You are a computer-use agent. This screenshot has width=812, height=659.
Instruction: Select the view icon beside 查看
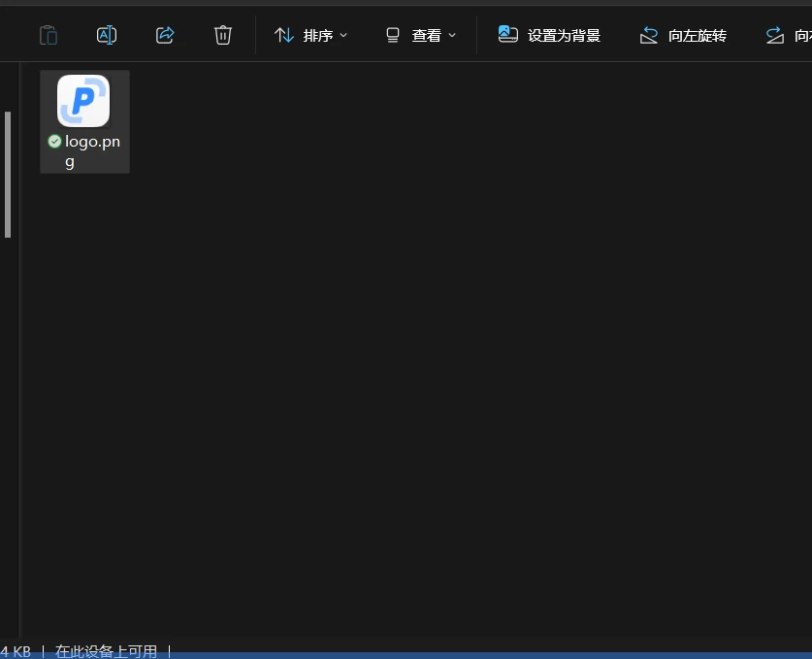click(392, 35)
